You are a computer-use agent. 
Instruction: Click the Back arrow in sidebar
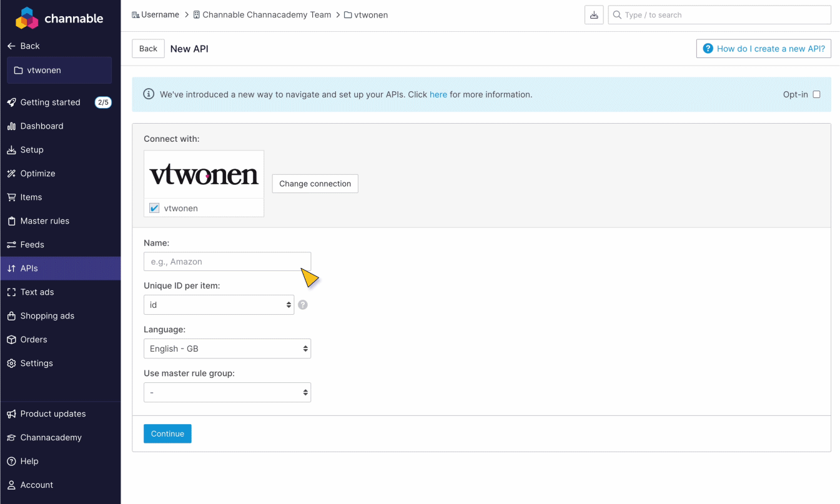[11, 46]
